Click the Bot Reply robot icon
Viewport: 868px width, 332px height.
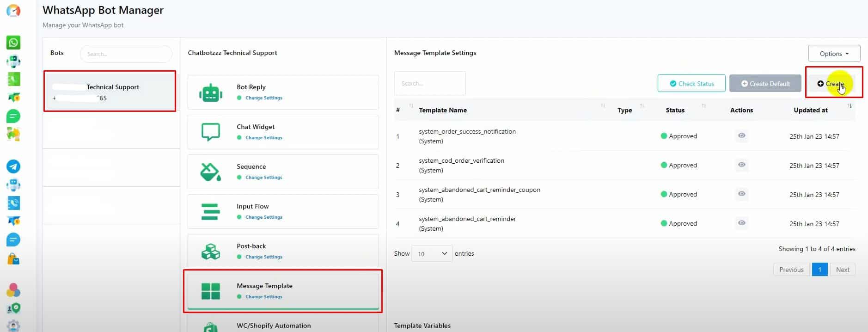[x=211, y=92]
